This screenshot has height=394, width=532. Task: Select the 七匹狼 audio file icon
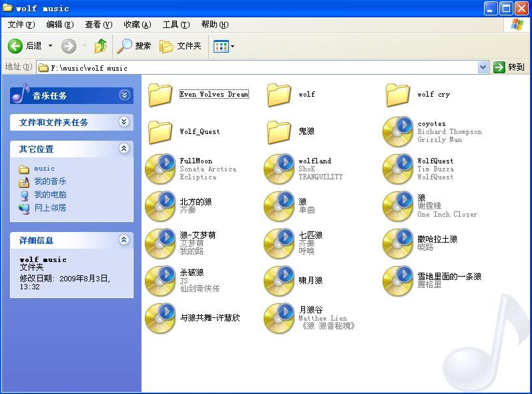point(279,243)
